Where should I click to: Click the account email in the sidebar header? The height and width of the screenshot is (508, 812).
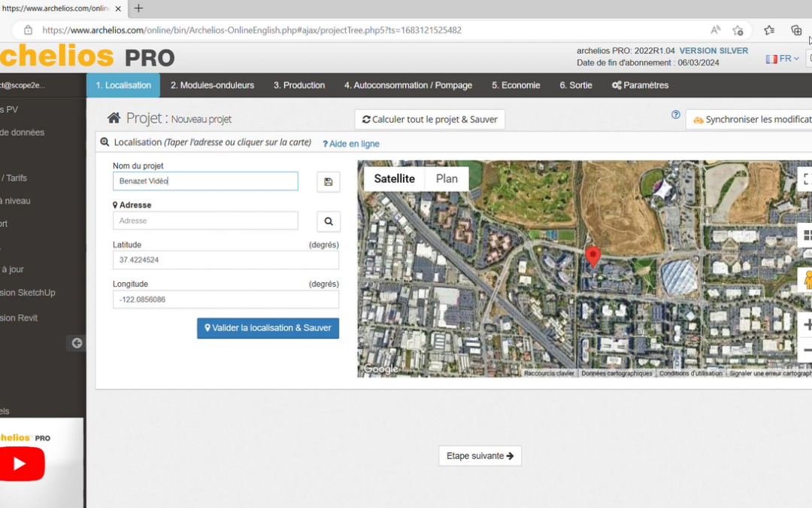click(23, 85)
